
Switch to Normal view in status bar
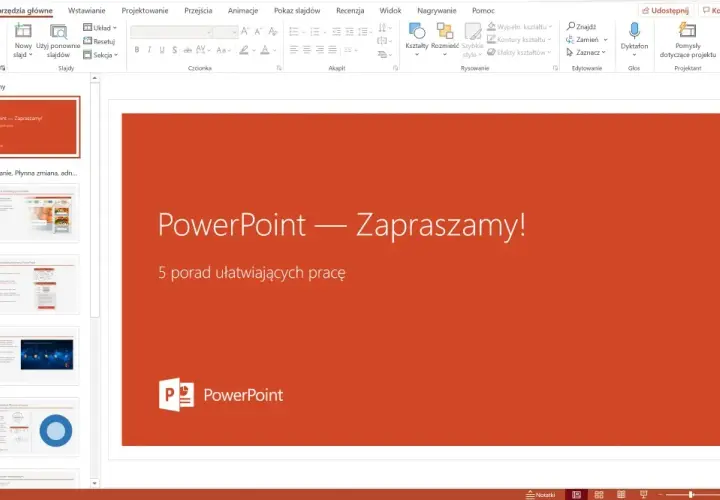[x=576, y=494]
